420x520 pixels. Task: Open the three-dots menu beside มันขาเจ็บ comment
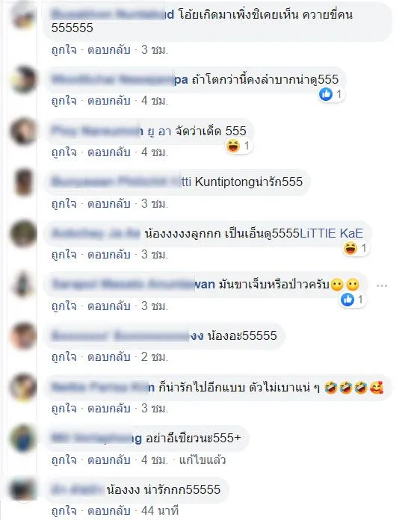click(x=382, y=285)
